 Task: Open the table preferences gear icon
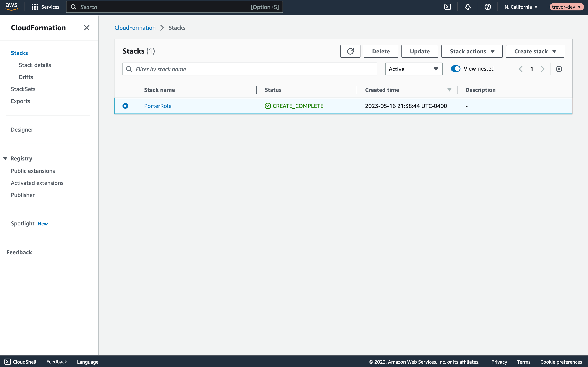(x=559, y=69)
